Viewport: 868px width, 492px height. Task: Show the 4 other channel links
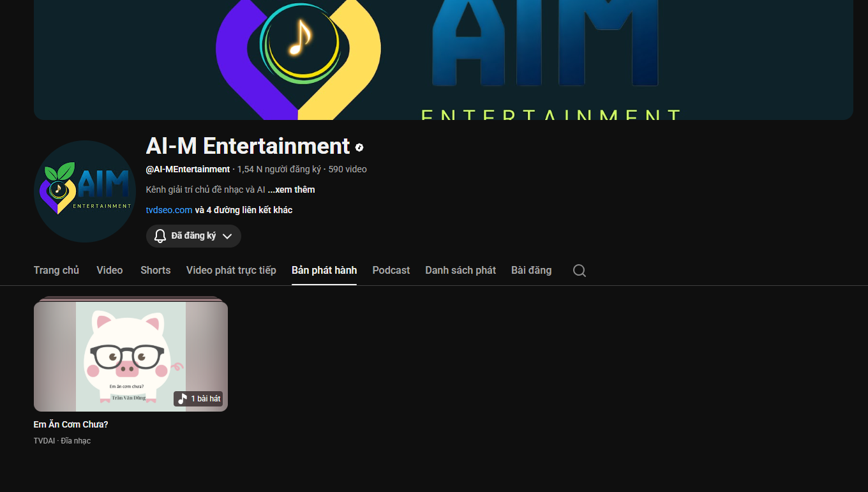tap(243, 210)
